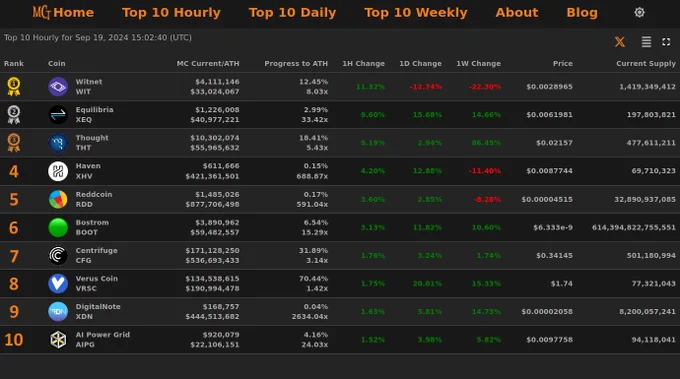
Task: Open the AI Power Grid name link
Action: (102, 335)
